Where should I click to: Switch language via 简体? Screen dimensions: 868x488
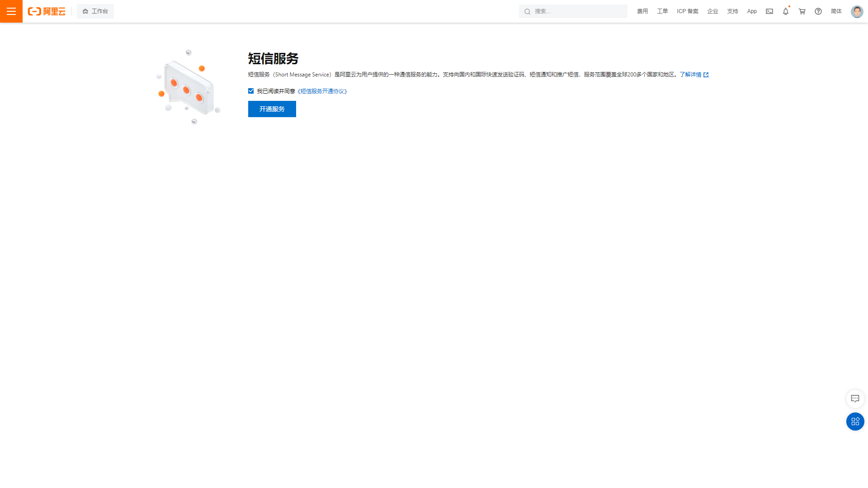[836, 11]
